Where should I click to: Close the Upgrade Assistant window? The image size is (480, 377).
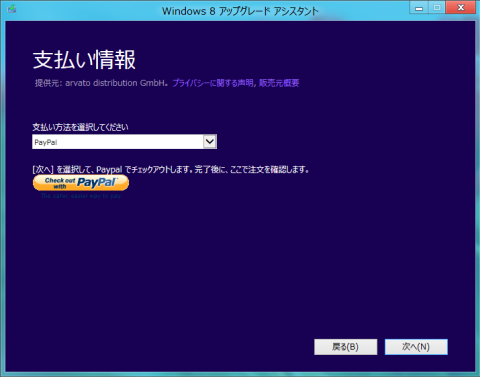461,8
